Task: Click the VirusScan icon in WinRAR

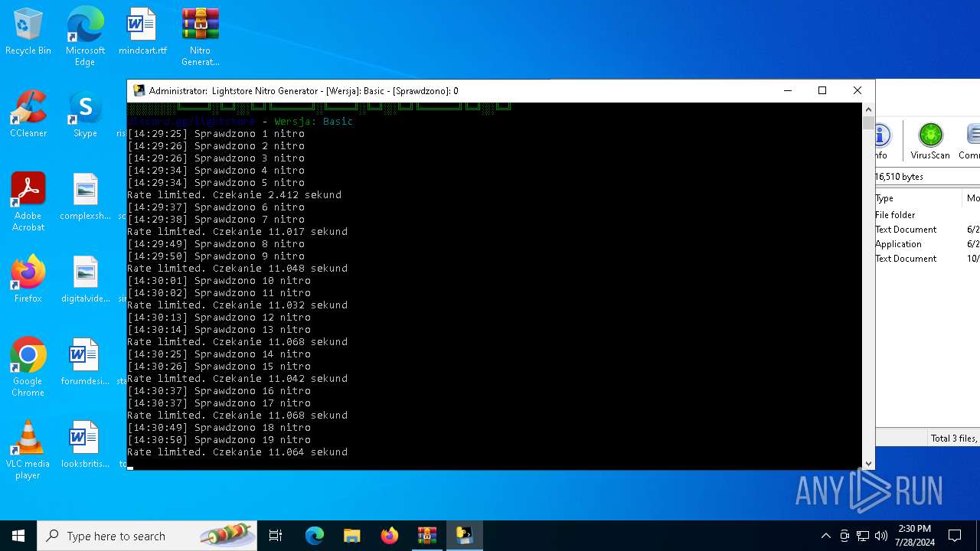Action: tap(930, 142)
